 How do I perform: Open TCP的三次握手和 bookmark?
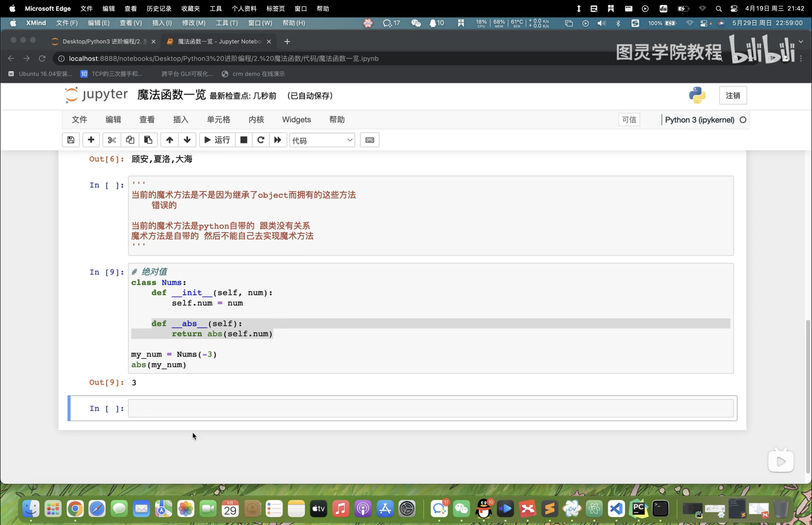tap(111, 74)
